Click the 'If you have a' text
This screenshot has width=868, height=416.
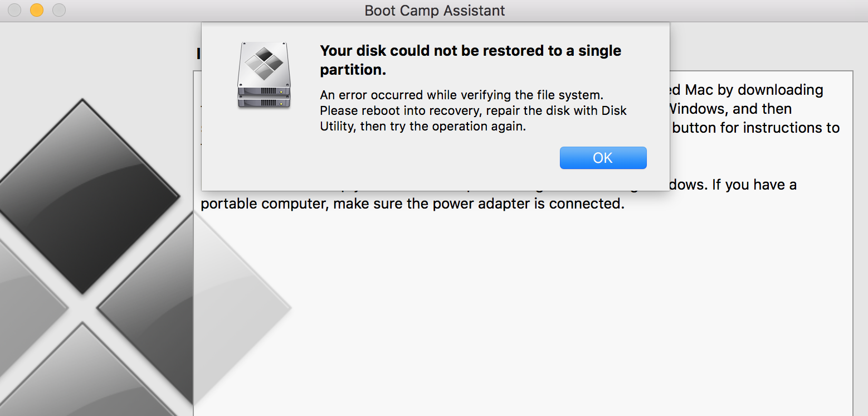coord(754,185)
